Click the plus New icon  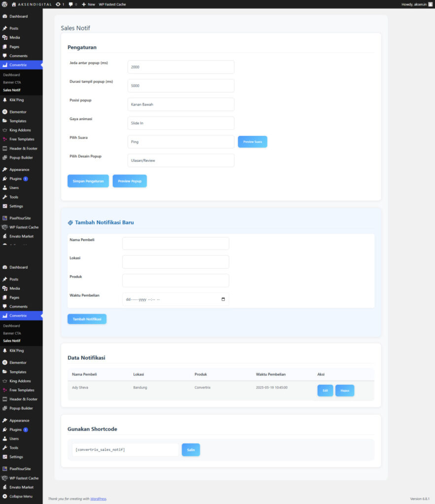click(x=84, y=4)
